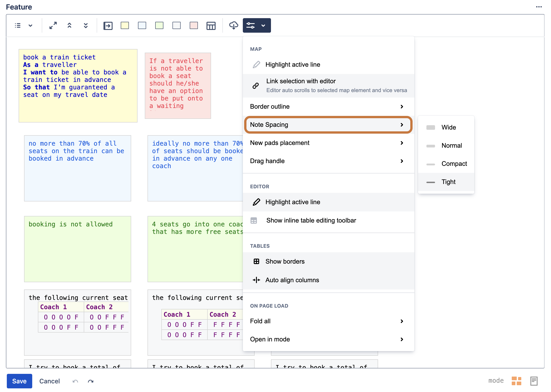
Task: Toggle Link selection with editor
Action: click(329, 86)
